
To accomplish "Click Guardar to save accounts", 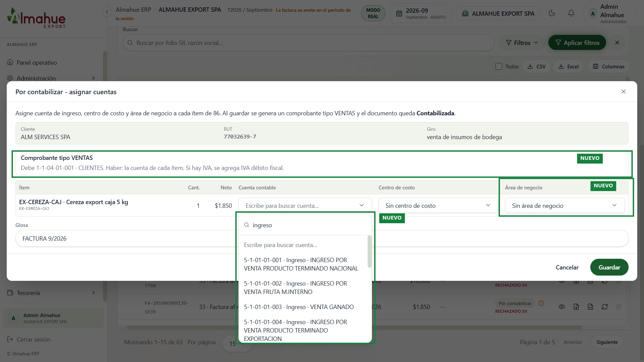I will click(x=609, y=267).
